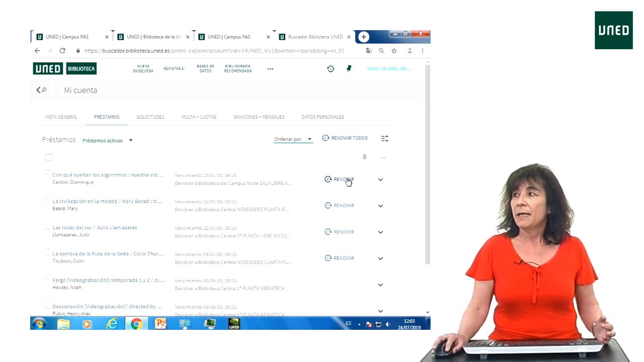Renew La sombra de la Ruta de la Seda
This screenshot has width=644, height=362.
click(x=339, y=258)
